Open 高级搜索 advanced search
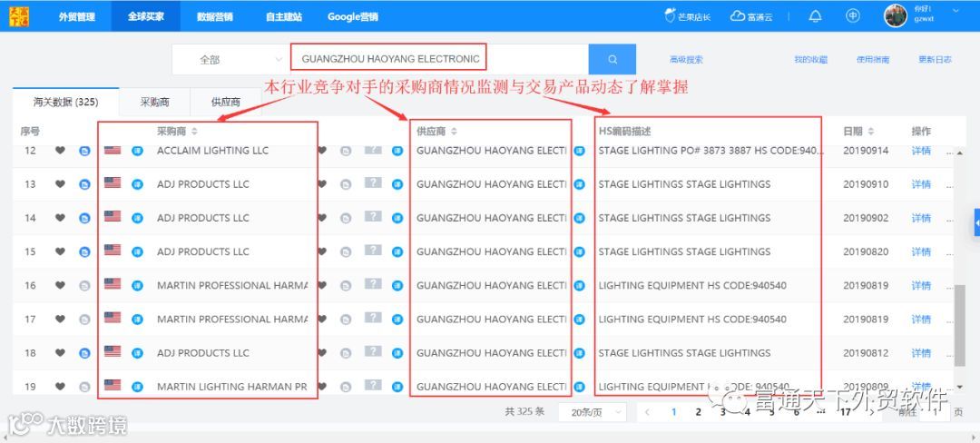980x443 pixels. (686, 59)
